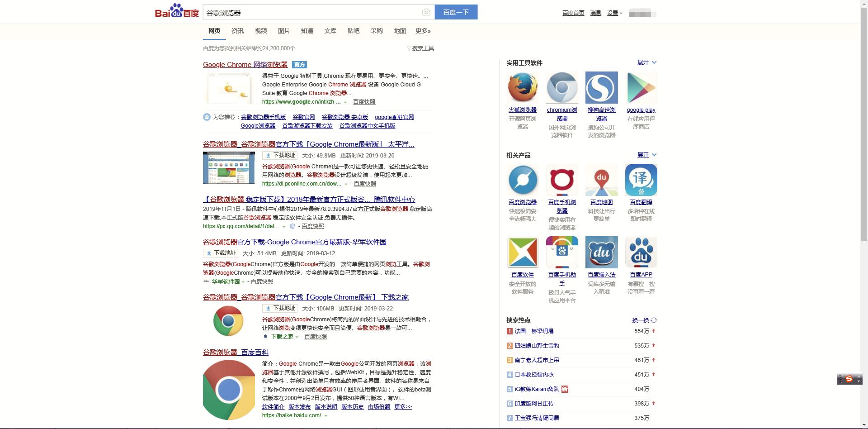Switch to the 图片 search tab
Screen dimensions: 868x429
[284, 31]
